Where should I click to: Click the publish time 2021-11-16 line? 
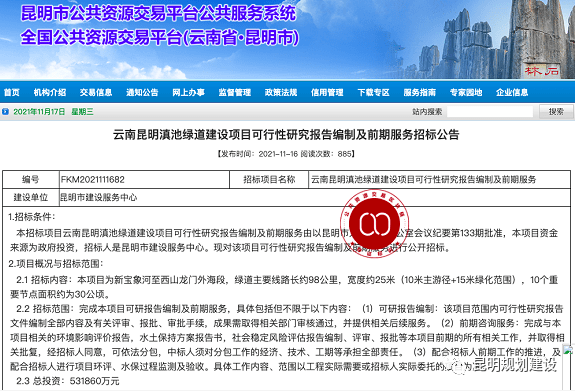[286, 154]
